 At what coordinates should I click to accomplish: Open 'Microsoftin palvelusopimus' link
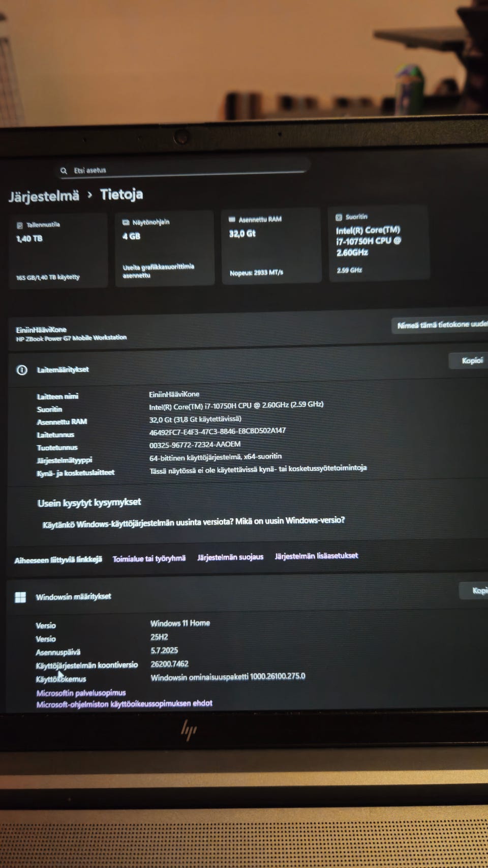pyautogui.click(x=81, y=692)
